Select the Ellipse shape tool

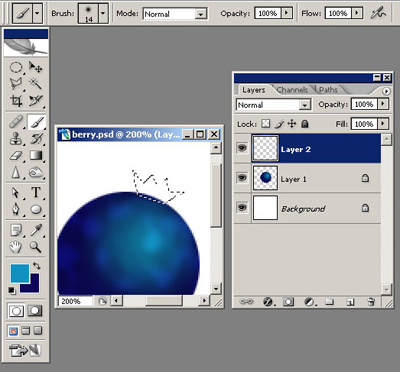coord(36,210)
